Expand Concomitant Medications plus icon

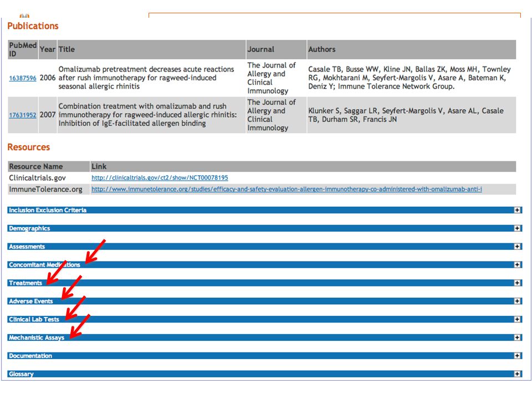(517, 265)
